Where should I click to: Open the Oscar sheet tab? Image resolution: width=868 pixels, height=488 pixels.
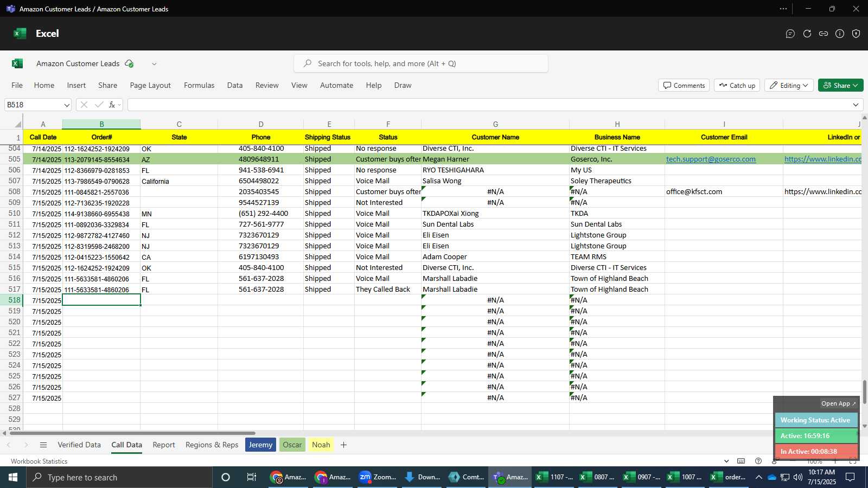(x=292, y=445)
